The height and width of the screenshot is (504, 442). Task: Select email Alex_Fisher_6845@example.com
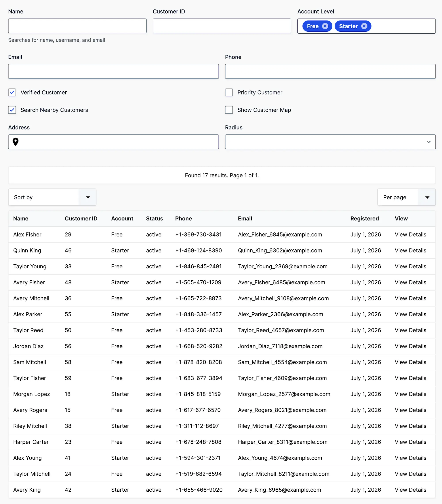click(x=280, y=235)
